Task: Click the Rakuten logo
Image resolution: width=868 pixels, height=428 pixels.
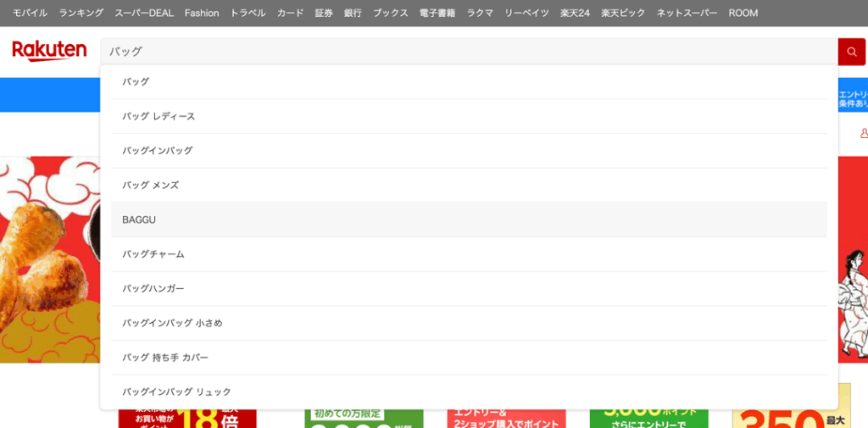Action: coord(49,52)
